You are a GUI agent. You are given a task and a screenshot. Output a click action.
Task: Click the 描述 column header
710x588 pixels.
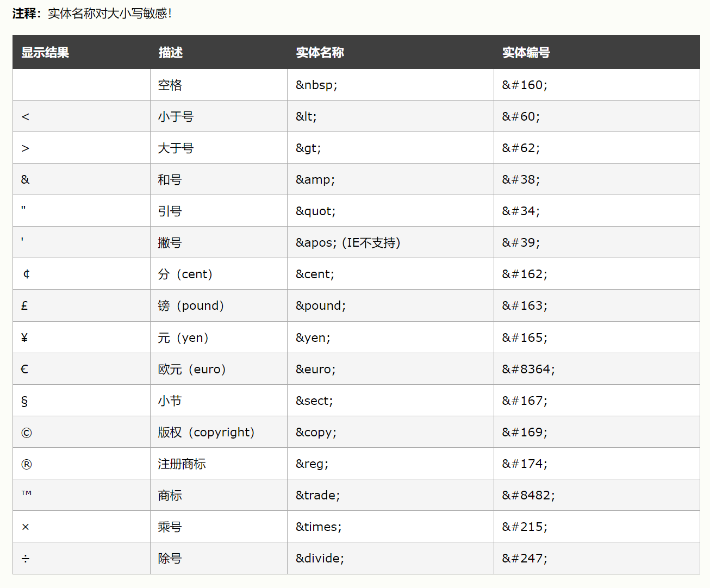click(x=170, y=53)
